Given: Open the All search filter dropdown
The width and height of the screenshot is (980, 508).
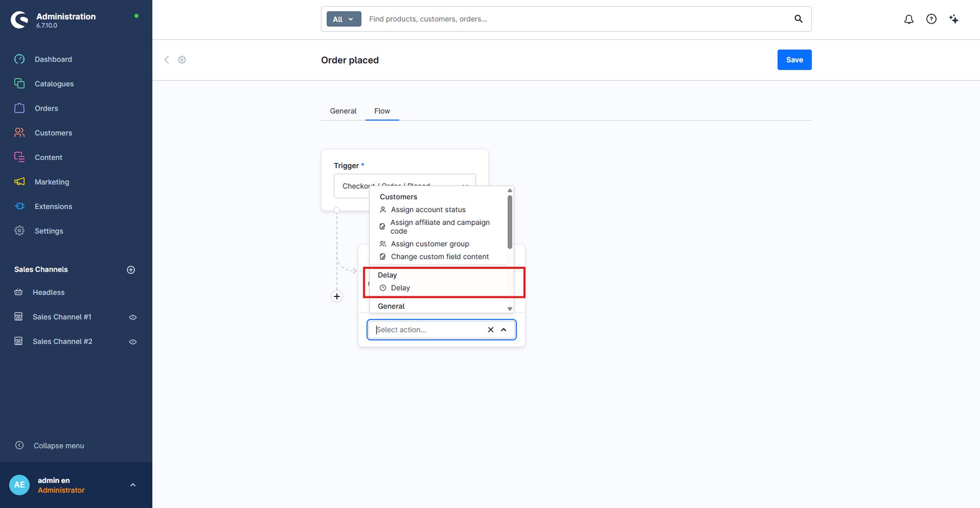Looking at the screenshot, I should (x=344, y=19).
